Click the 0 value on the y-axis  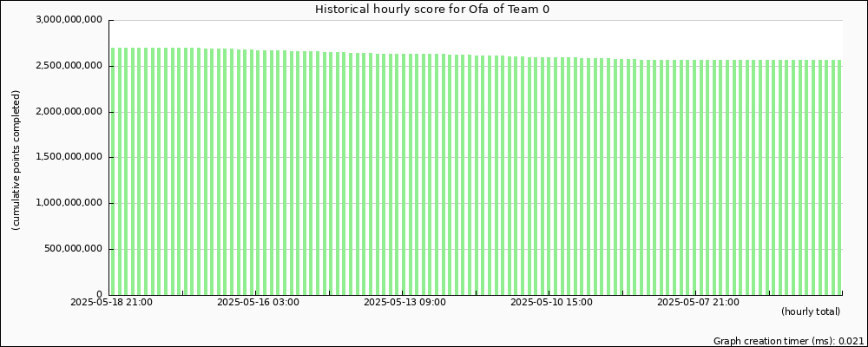pos(100,294)
